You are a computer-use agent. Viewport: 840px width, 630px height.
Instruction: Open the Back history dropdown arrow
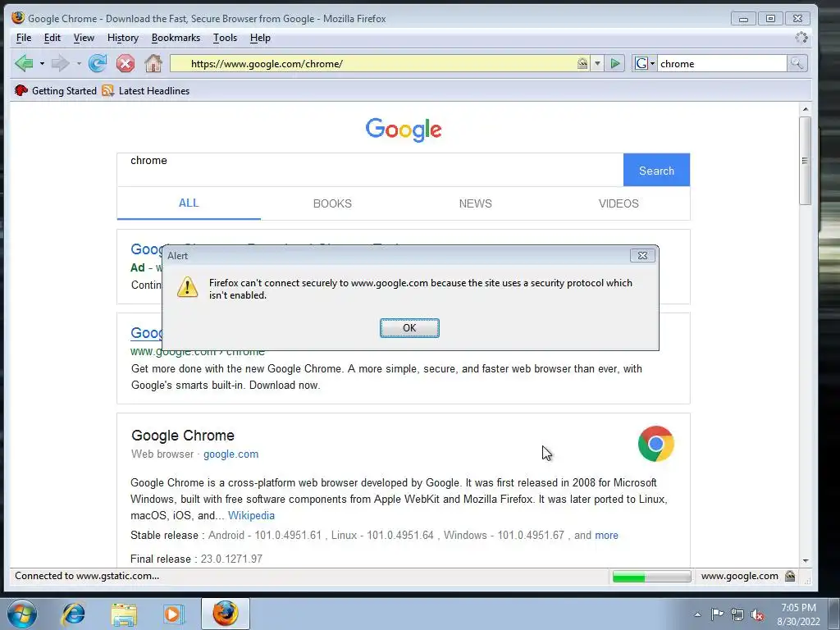(x=42, y=64)
